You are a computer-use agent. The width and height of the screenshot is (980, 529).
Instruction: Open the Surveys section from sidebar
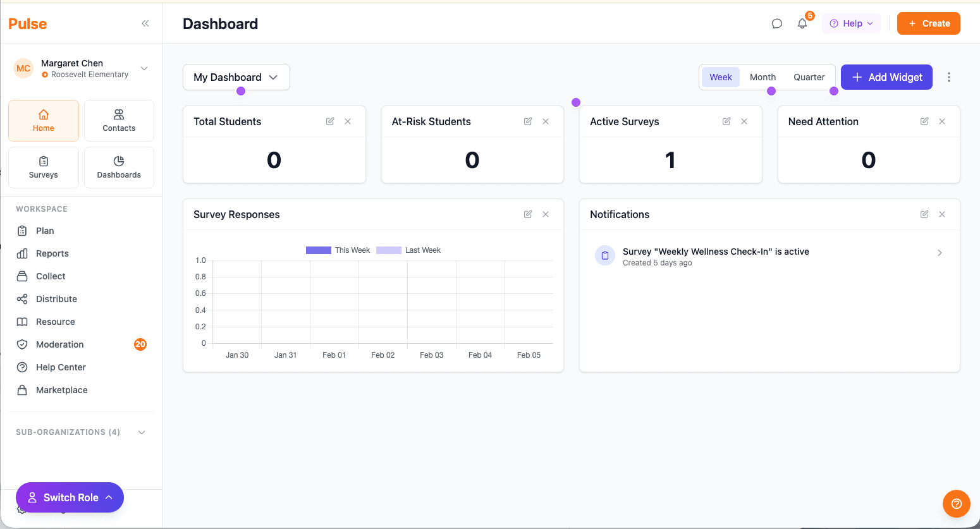point(43,167)
